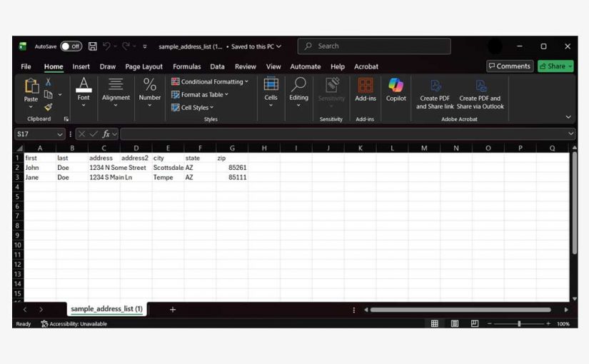Click in the Search box
This screenshot has width=589, height=364.
tap(374, 46)
